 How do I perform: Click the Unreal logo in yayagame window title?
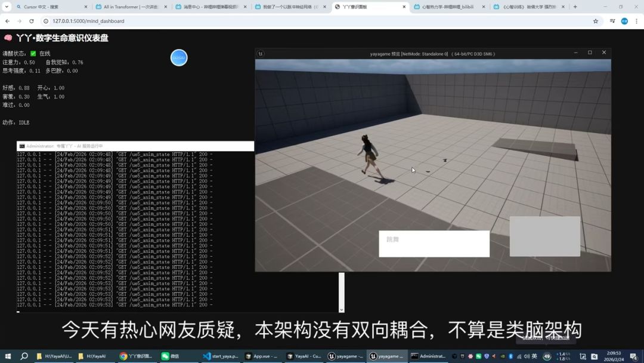point(261,54)
